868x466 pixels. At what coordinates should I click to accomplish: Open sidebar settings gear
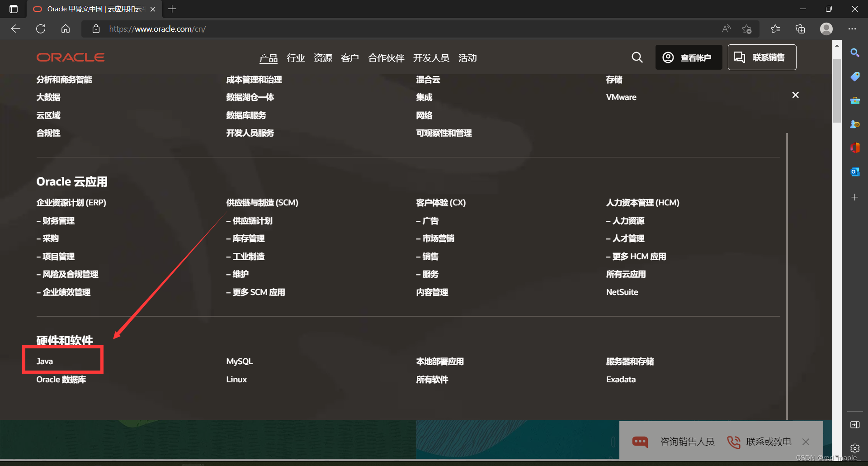coord(855,448)
